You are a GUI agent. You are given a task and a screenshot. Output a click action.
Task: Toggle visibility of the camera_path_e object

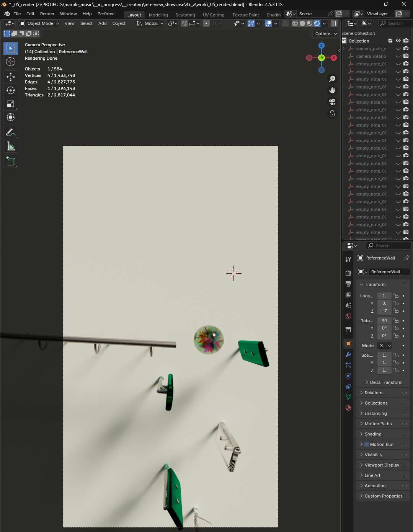tap(398, 49)
